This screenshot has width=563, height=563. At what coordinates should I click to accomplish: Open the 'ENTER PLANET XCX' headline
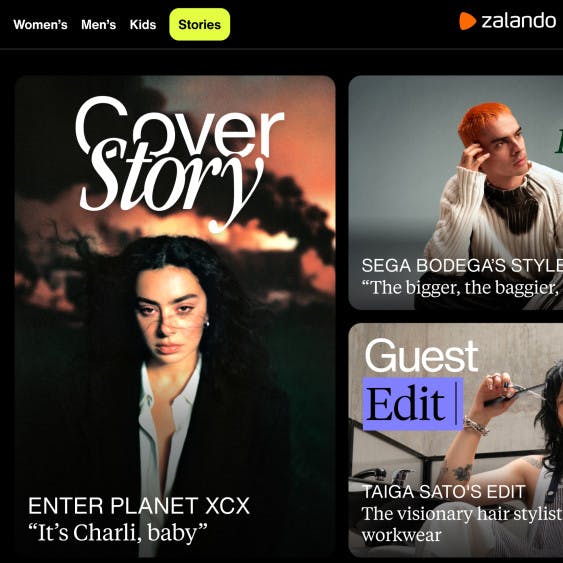(x=139, y=506)
